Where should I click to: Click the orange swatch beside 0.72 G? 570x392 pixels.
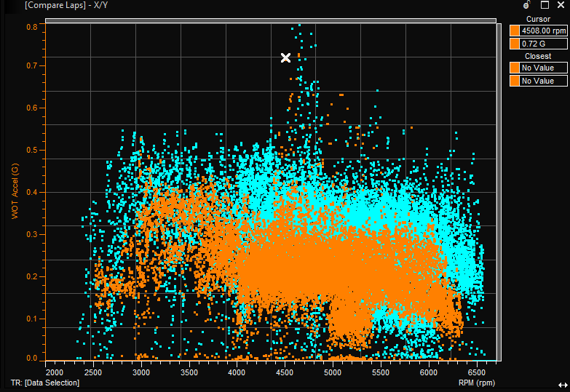point(515,44)
